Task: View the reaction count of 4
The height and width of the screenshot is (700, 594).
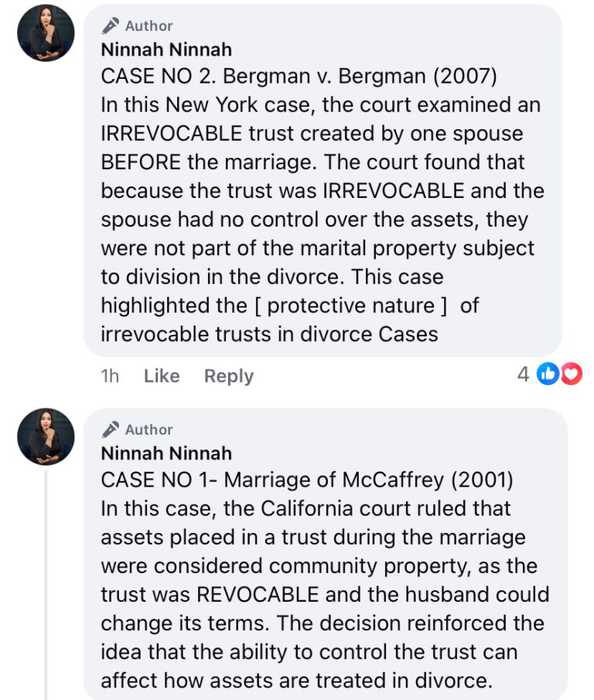Action: [x=524, y=375]
